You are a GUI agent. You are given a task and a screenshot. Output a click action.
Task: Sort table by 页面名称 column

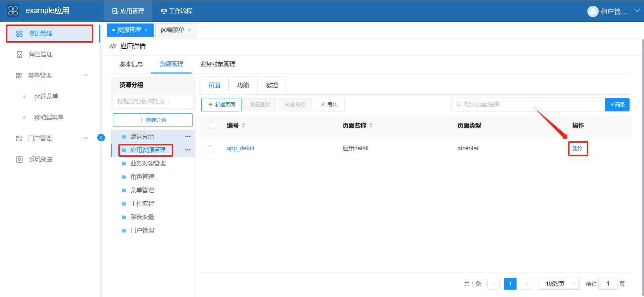point(371,126)
